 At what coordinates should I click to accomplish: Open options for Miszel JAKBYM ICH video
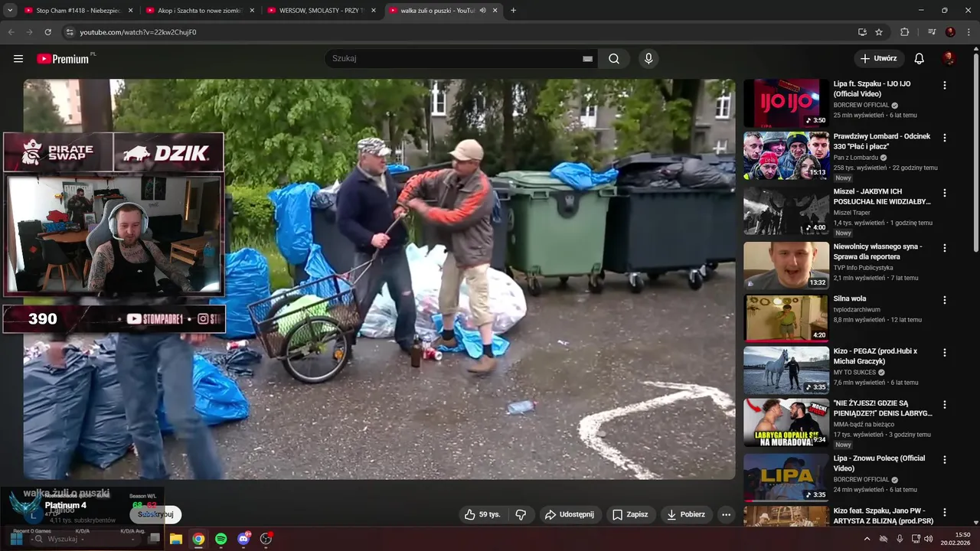[945, 193]
